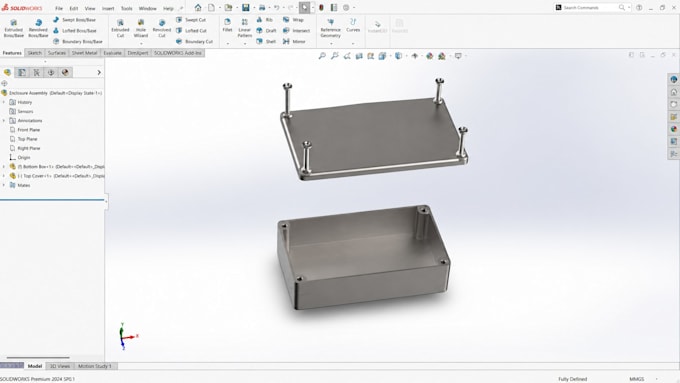Screen dimensions: 680x383
Task: Open the Edit menu
Action: (74, 8)
